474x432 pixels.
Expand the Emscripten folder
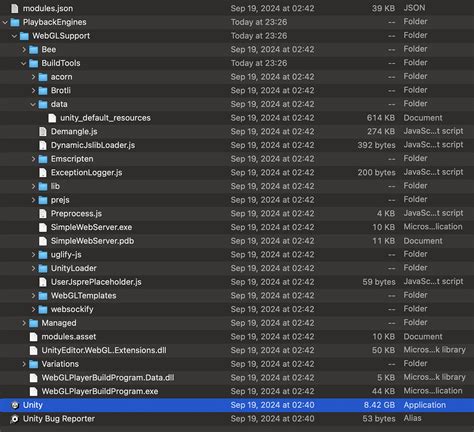(x=33, y=159)
